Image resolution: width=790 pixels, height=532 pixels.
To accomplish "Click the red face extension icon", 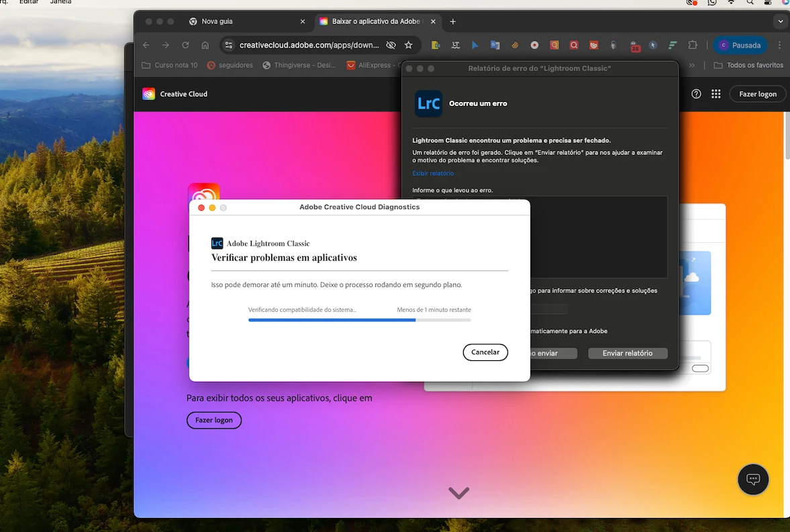I will (x=594, y=45).
